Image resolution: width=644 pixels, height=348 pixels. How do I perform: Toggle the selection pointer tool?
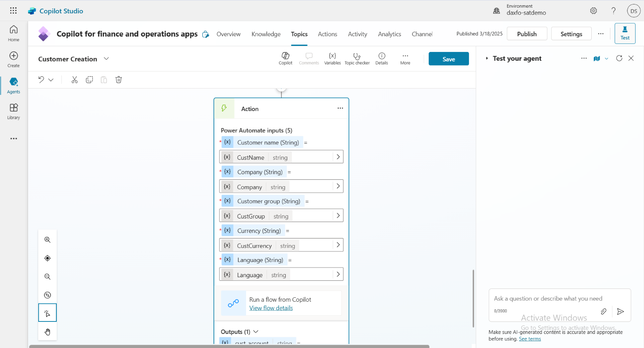tap(47, 313)
